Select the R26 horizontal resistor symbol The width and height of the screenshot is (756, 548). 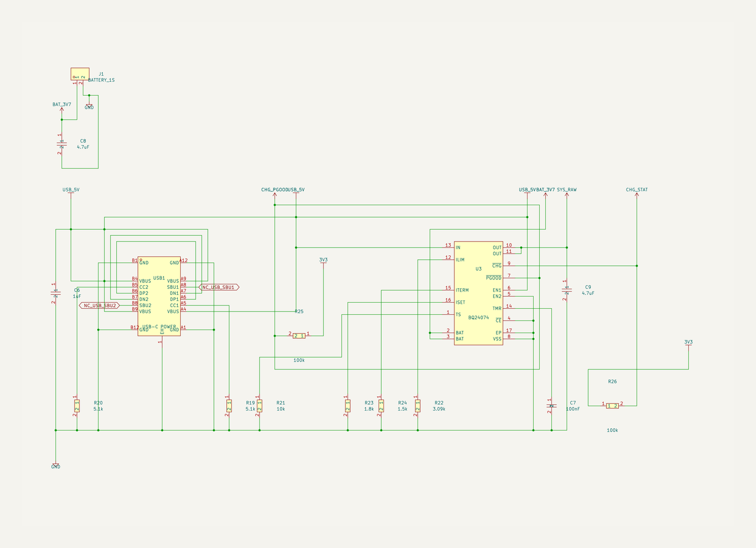click(x=612, y=406)
